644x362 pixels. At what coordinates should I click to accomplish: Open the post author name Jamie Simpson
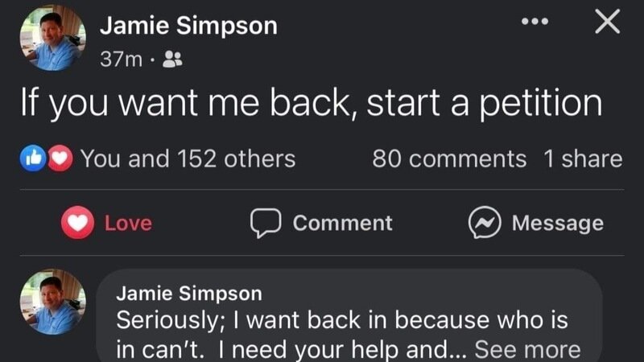pos(188,25)
